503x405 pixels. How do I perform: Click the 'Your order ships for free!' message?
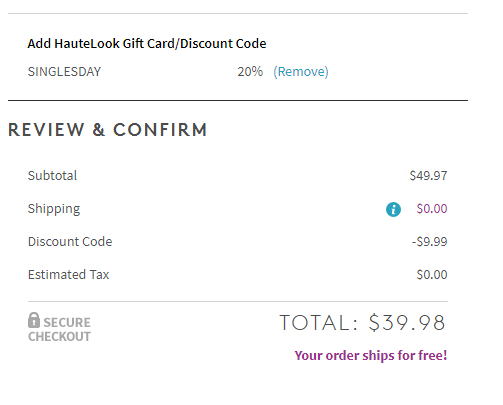371,355
